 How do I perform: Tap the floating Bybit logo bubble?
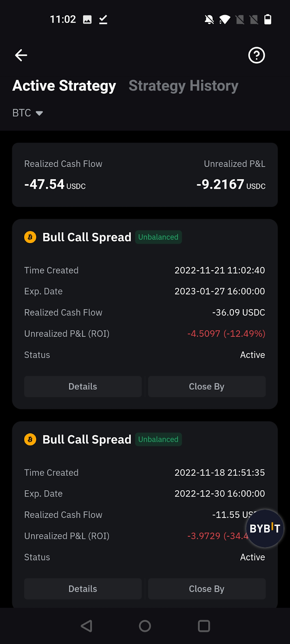point(265,528)
